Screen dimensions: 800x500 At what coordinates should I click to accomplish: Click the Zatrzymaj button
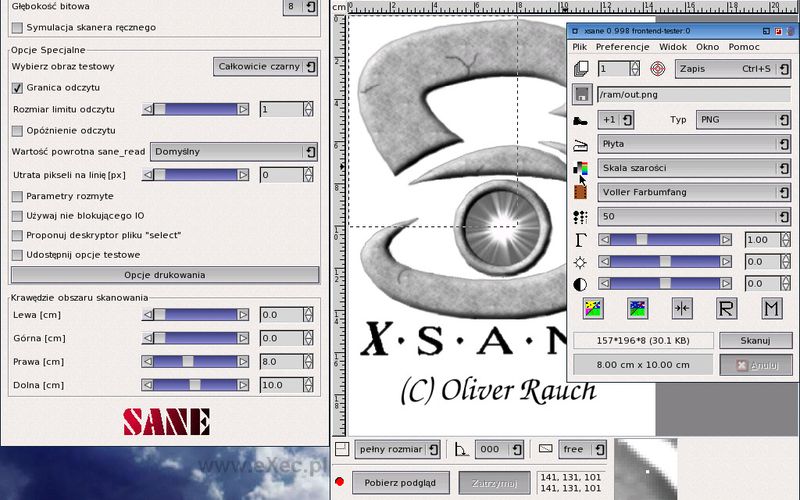(494, 483)
